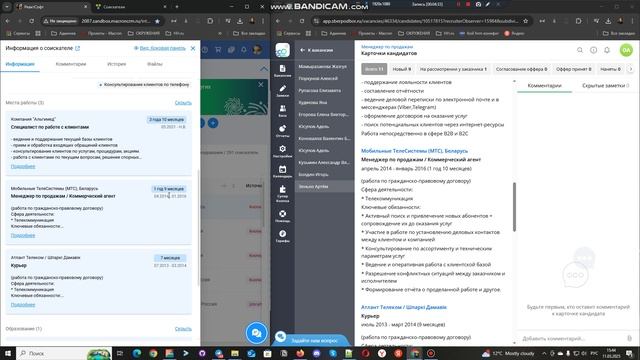Select candidate Рупасова Елизавета in list
The image size is (640, 360).
click(x=324, y=90)
